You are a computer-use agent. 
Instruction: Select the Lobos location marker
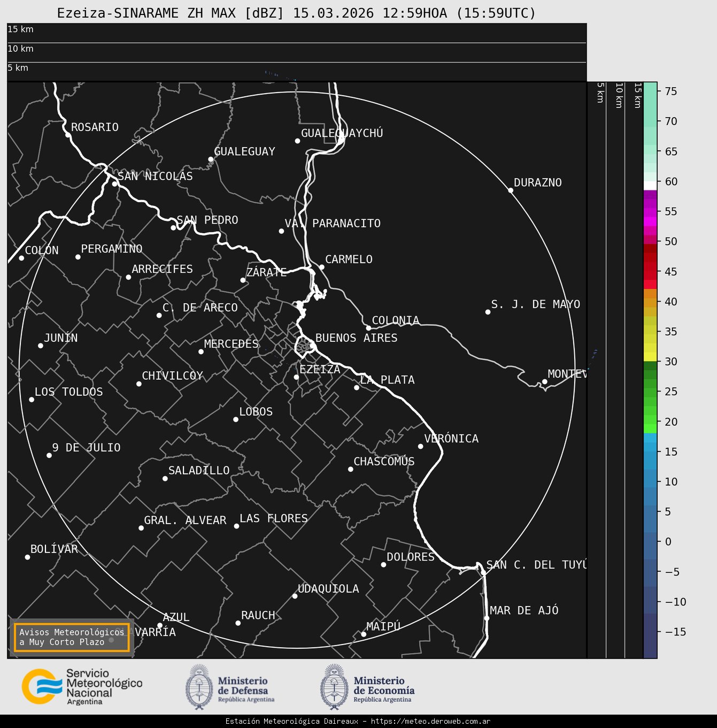pyautogui.click(x=236, y=419)
